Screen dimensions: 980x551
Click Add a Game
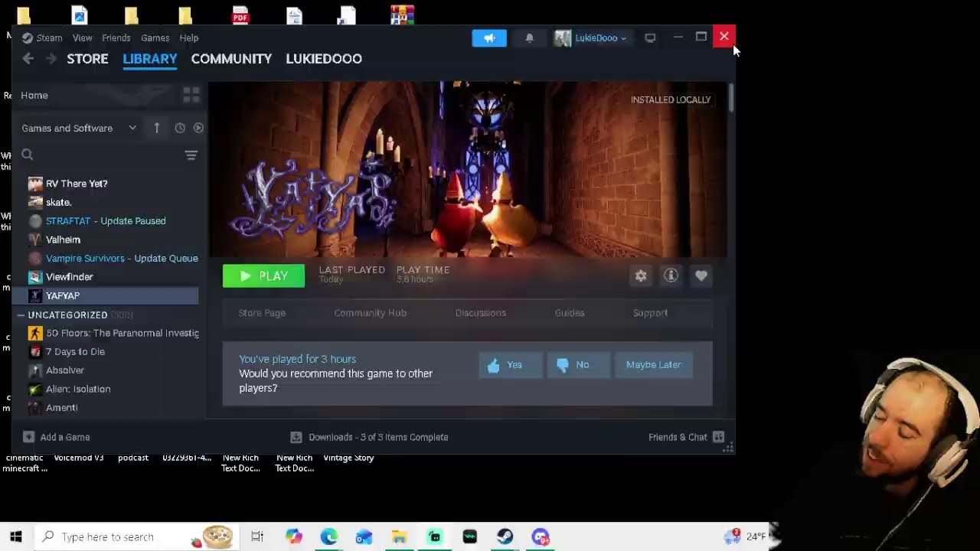(x=57, y=437)
